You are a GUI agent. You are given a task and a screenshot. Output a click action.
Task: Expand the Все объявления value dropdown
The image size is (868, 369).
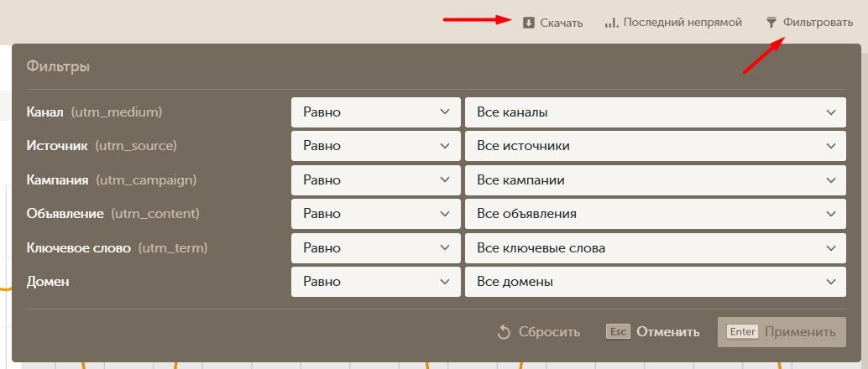click(x=656, y=214)
